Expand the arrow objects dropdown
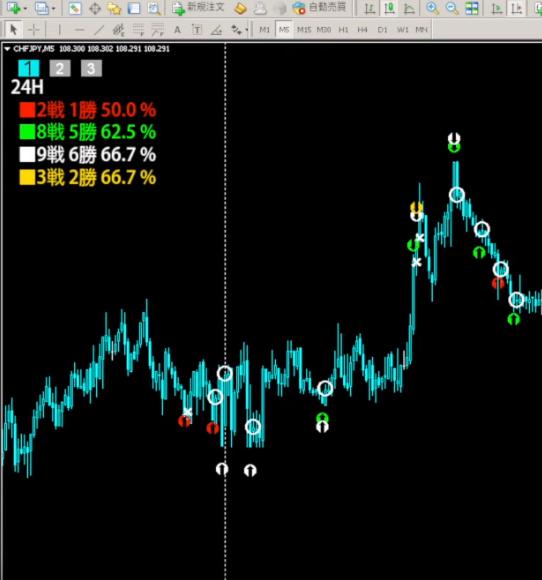This screenshot has width=542, height=580. (x=246, y=30)
